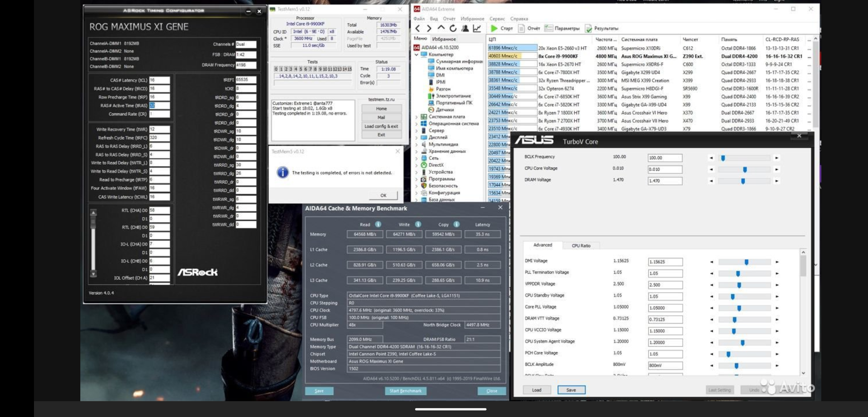Click the Параметры toolbar icon
The image size is (868, 417).
point(548,28)
